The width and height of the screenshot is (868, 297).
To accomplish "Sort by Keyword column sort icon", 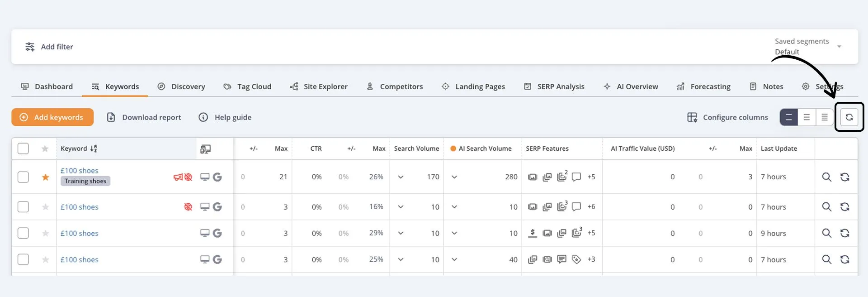I will pyautogui.click(x=94, y=148).
